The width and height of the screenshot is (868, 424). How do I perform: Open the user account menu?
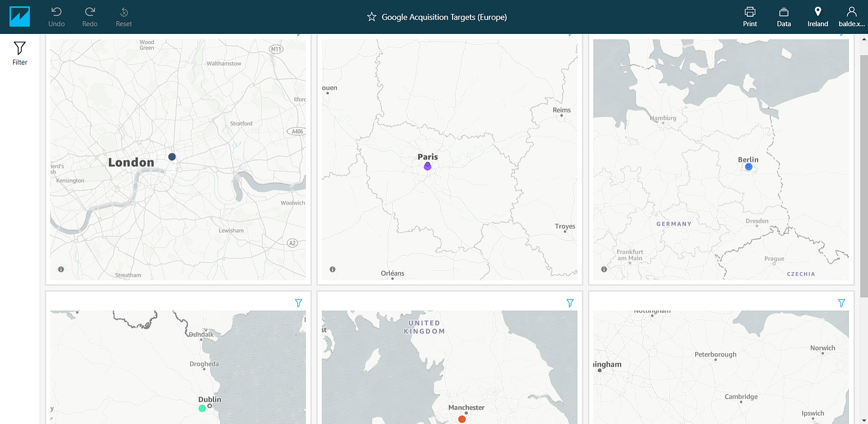[x=851, y=17]
